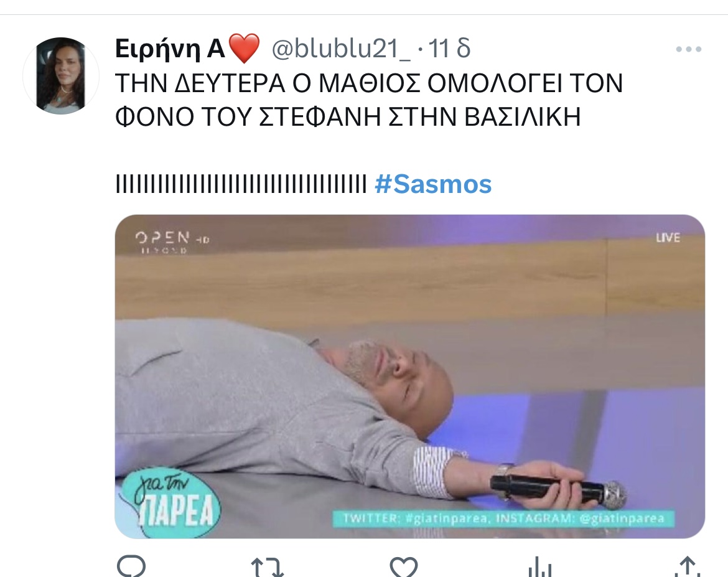The width and height of the screenshot is (728, 577).
Task: View tweet analytics bar chart icon
Action: [540, 568]
